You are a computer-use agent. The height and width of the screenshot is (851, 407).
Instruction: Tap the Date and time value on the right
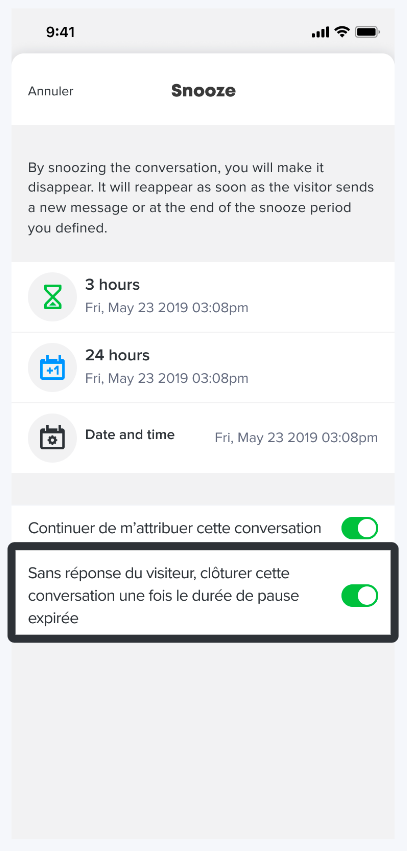point(296,437)
